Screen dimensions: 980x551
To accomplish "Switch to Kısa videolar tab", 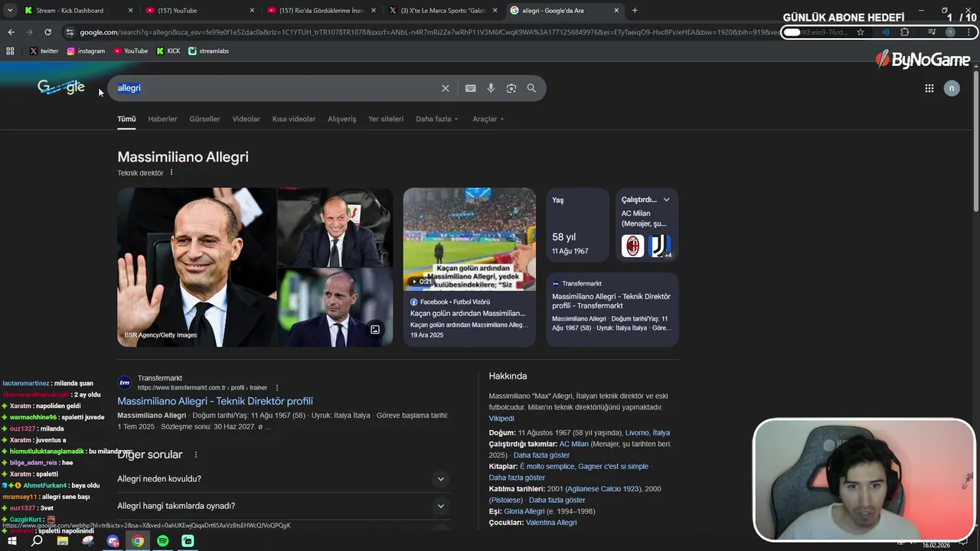I will click(x=294, y=119).
